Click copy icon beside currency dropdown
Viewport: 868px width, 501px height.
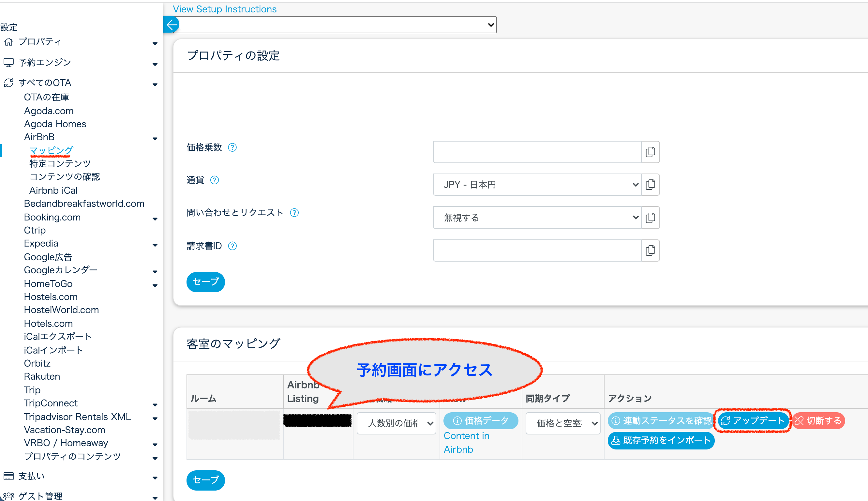tap(650, 185)
